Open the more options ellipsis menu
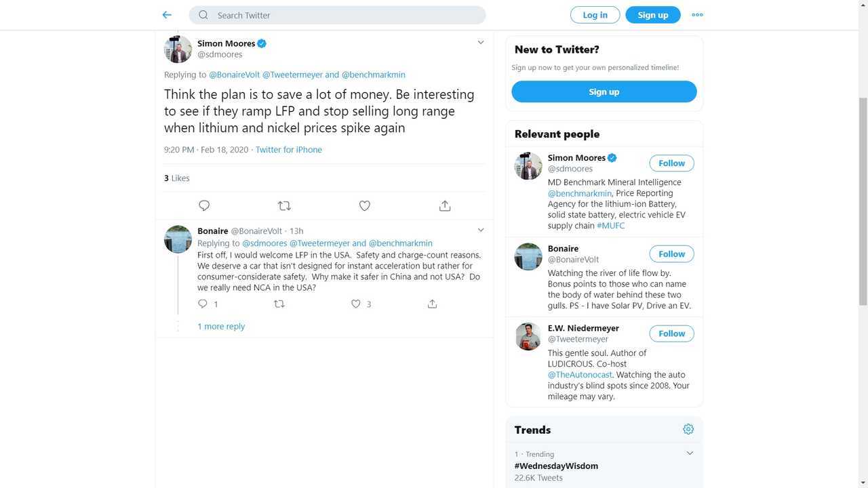 click(x=697, y=15)
